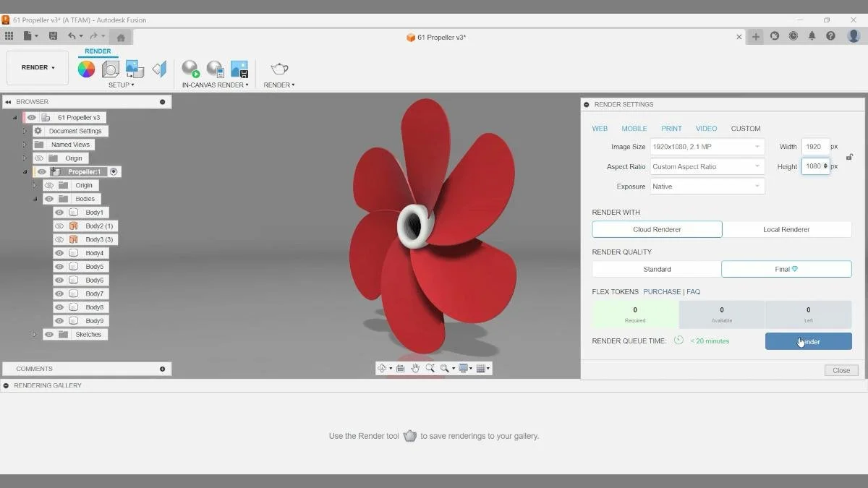Open the Exposure dropdown
Image resolution: width=868 pixels, height=488 pixels.
(705, 186)
